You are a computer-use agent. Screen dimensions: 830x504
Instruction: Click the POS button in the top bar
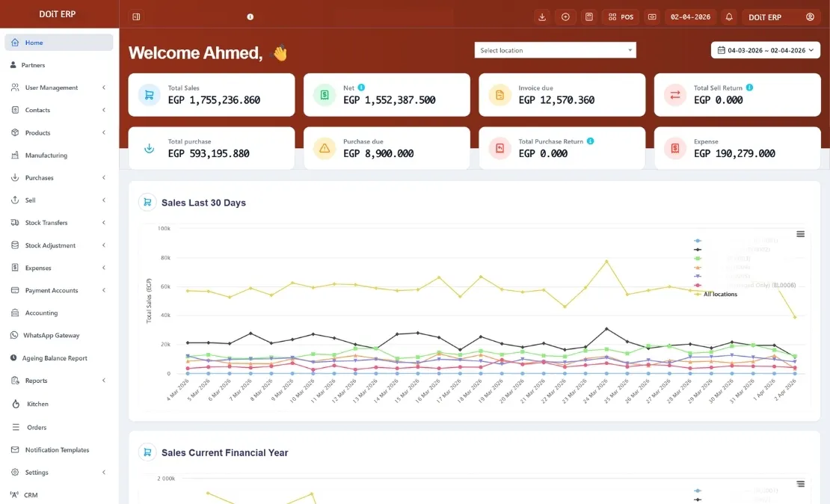point(621,16)
